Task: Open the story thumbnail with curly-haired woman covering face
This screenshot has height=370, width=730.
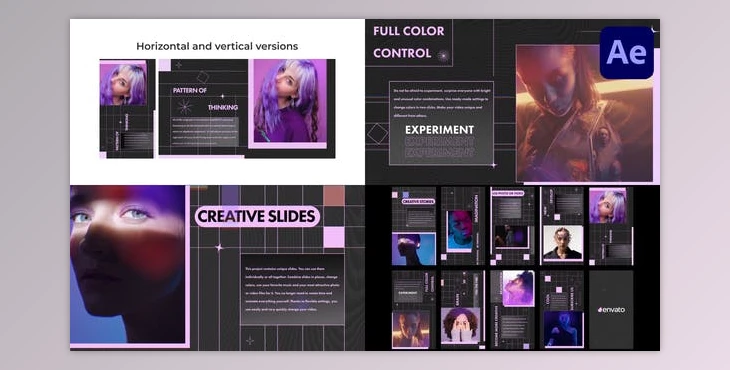Action: (463, 309)
